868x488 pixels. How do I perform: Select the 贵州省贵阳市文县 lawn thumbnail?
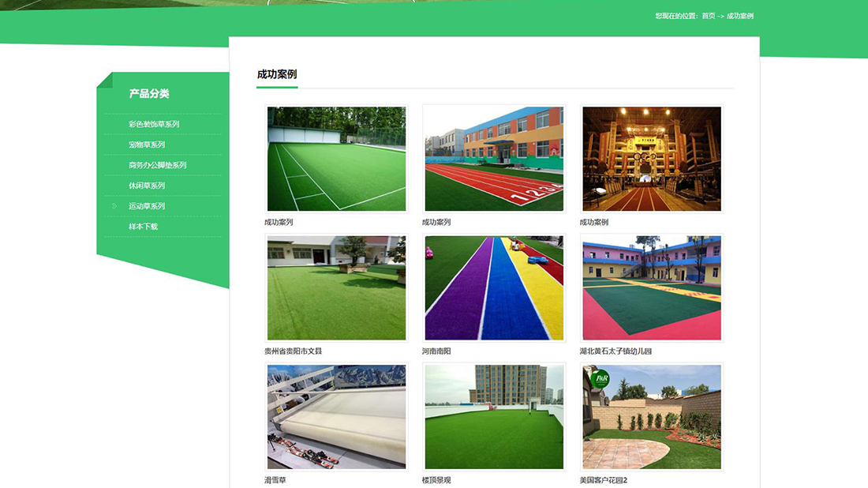click(336, 288)
